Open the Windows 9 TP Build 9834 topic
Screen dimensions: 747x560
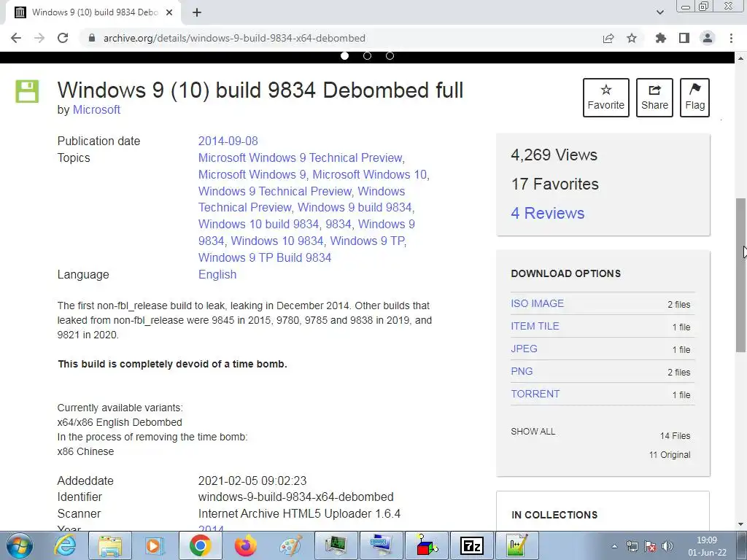265,257
